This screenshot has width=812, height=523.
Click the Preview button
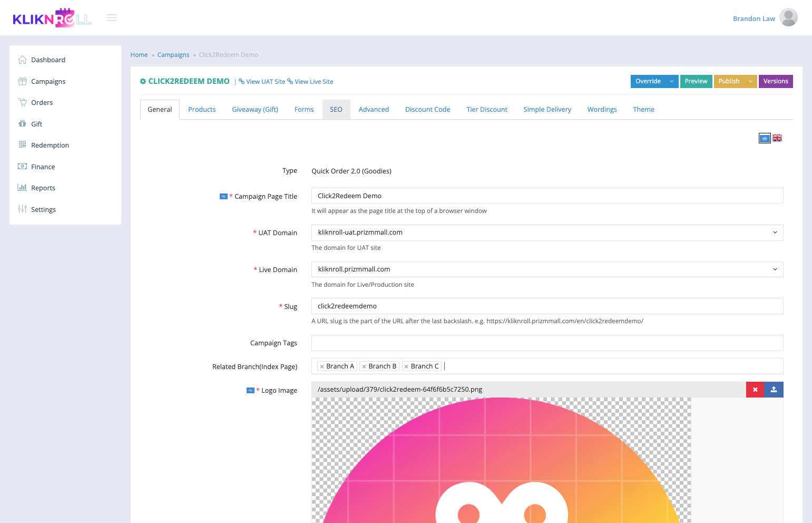click(696, 81)
